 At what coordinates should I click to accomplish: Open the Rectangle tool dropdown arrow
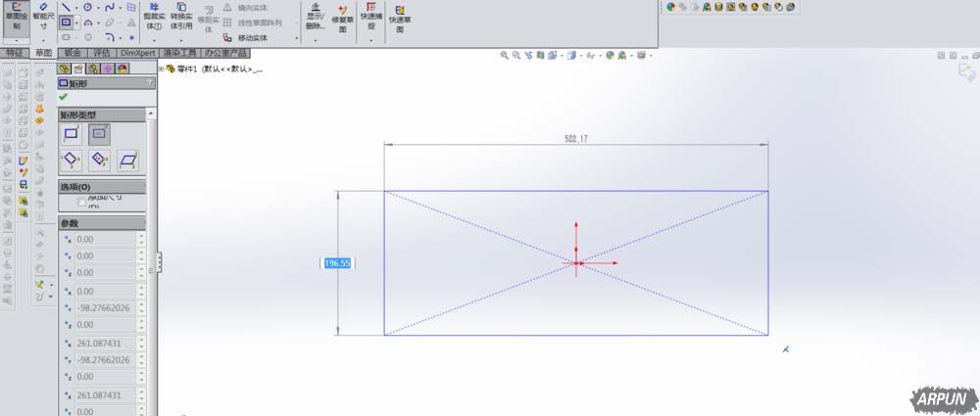click(x=76, y=23)
